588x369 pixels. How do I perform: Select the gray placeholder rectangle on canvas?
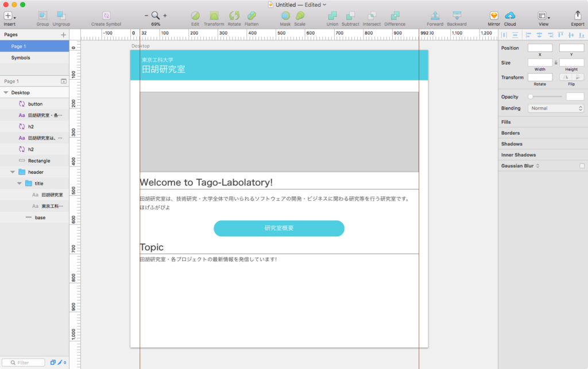click(279, 132)
